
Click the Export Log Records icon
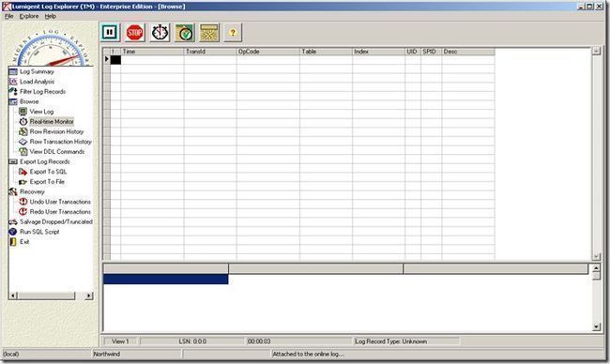13,161
